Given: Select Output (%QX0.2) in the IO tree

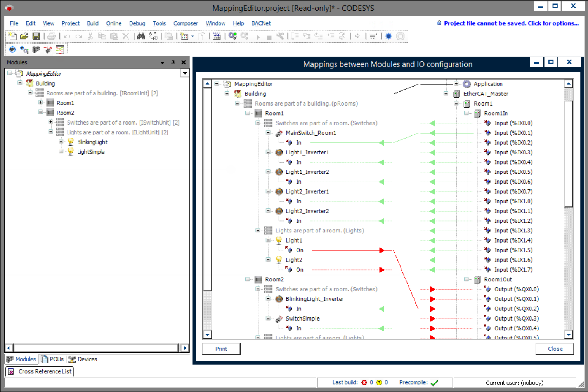Looking at the screenshot, I should coord(516,309).
